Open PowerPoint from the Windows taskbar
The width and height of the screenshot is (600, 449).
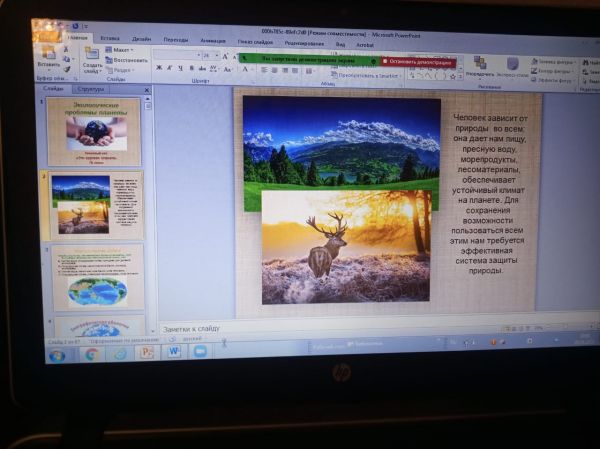pyautogui.click(x=146, y=352)
